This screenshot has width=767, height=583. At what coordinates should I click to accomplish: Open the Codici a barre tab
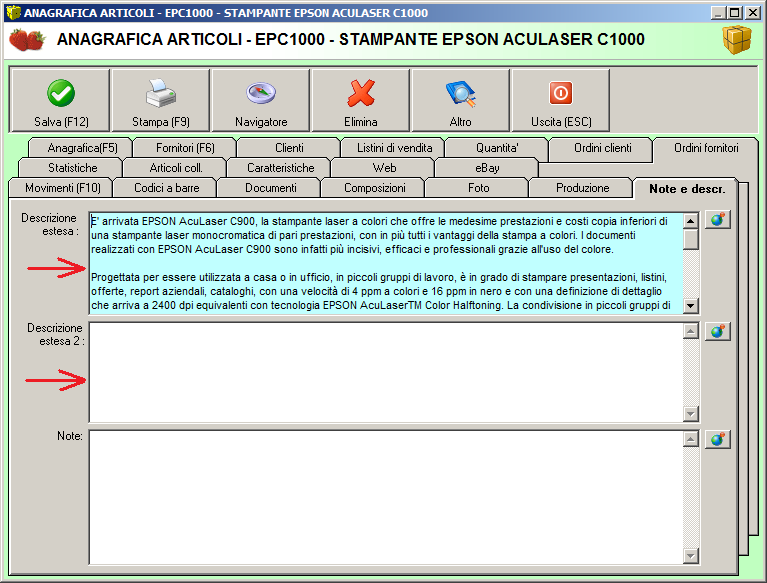pos(166,188)
